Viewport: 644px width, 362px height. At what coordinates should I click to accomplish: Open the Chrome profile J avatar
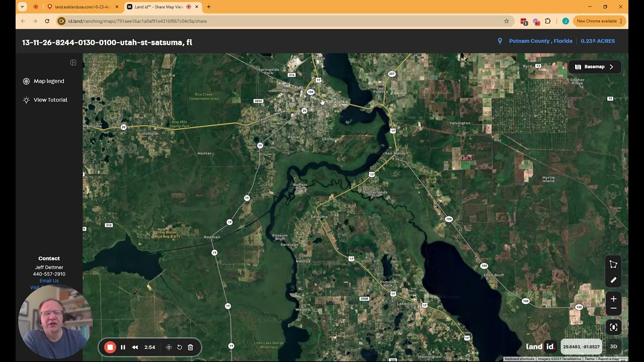(566, 21)
